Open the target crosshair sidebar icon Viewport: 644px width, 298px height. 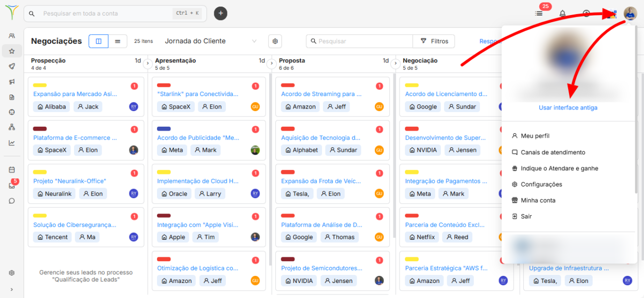point(12,112)
